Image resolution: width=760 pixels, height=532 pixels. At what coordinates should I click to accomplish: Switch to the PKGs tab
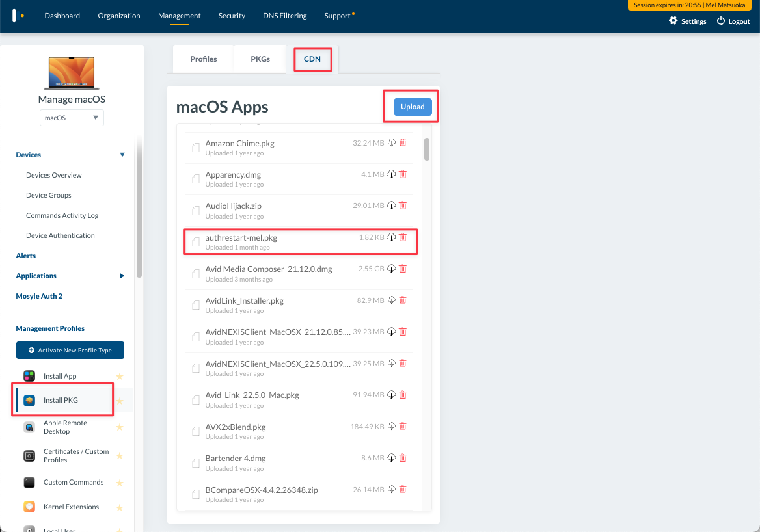260,59
